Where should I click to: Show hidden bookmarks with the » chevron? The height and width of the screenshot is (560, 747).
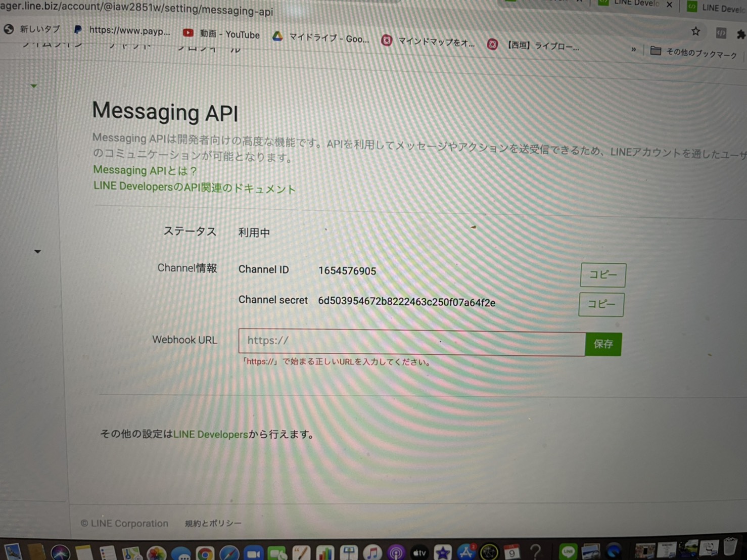(633, 49)
